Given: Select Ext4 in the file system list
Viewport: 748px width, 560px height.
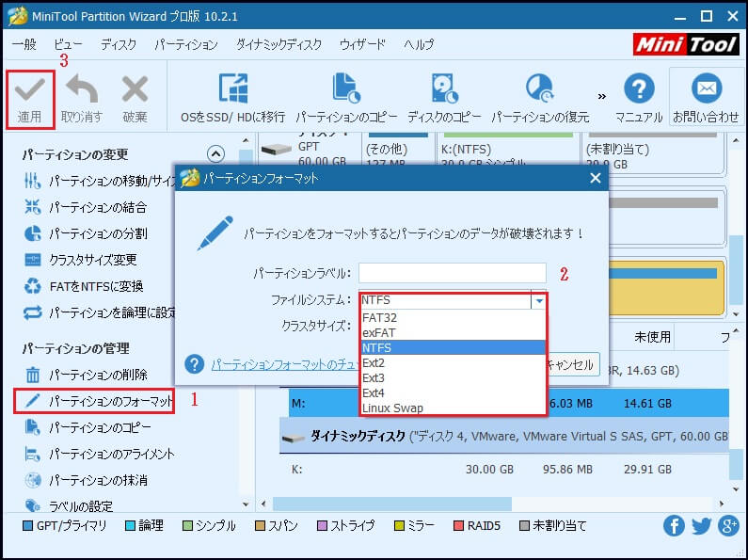Looking at the screenshot, I should pyautogui.click(x=374, y=393).
